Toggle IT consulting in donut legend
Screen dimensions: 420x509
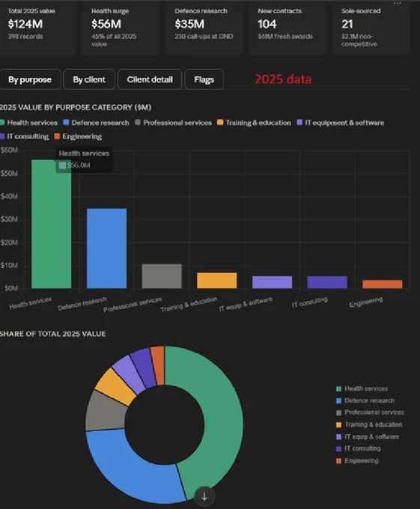click(359, 448)
